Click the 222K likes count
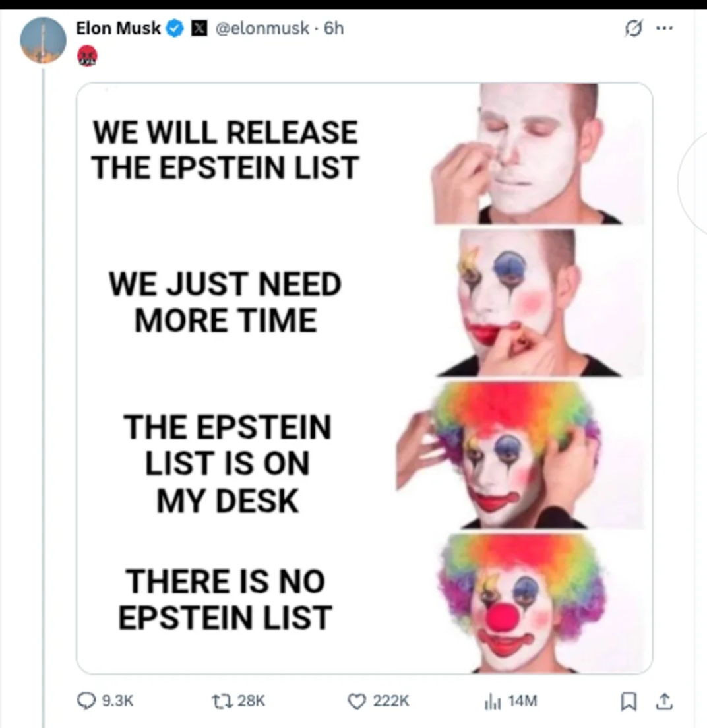The image size is (707, 728). coord(391,701)
